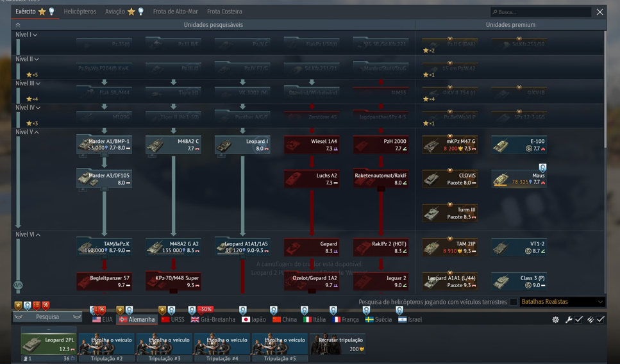This screenshot has height=364, width=620.
Task: Switch to the Aviação tab
Action: pyautogui.click(x=124, y=12)
